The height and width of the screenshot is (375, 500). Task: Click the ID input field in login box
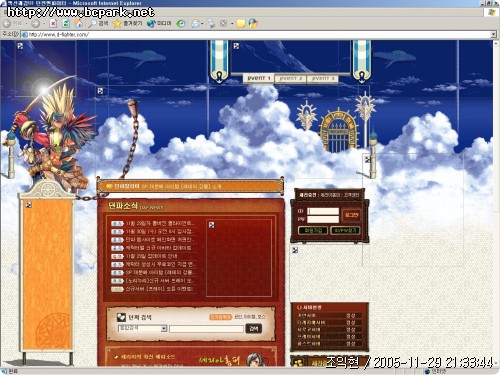click(323, 211)
